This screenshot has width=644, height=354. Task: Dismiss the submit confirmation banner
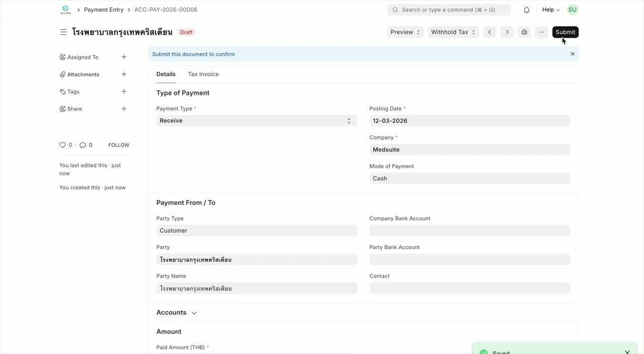pos(572,54)
